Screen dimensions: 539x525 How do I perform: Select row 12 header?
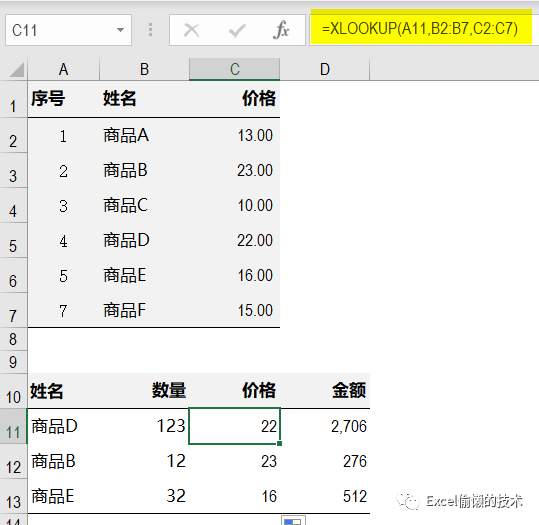click(x=13, y=462)
